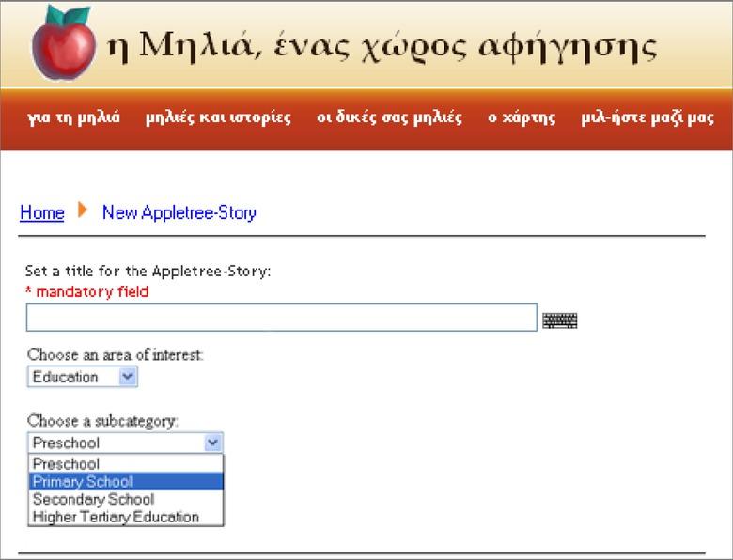
Task: Open the 'για τη μηλιά' menu item
Action: pyautogui.click(x=74, y=117)
